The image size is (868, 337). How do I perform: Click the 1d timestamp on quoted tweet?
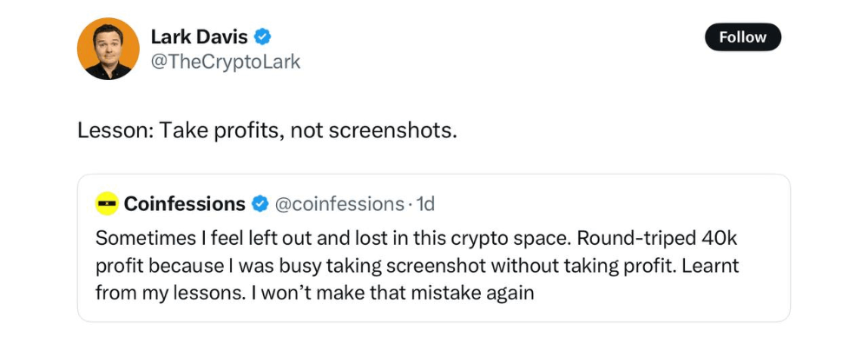coord(425,204)
